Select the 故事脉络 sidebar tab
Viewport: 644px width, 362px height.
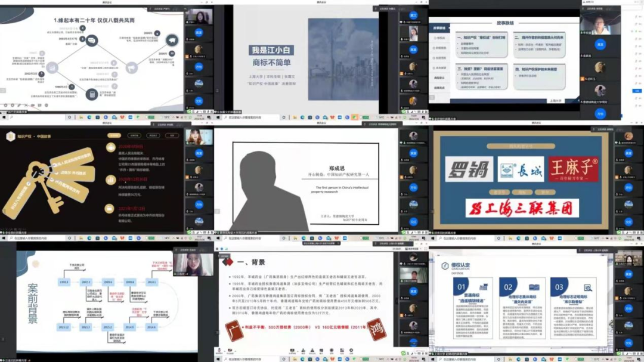click(439, 27)
